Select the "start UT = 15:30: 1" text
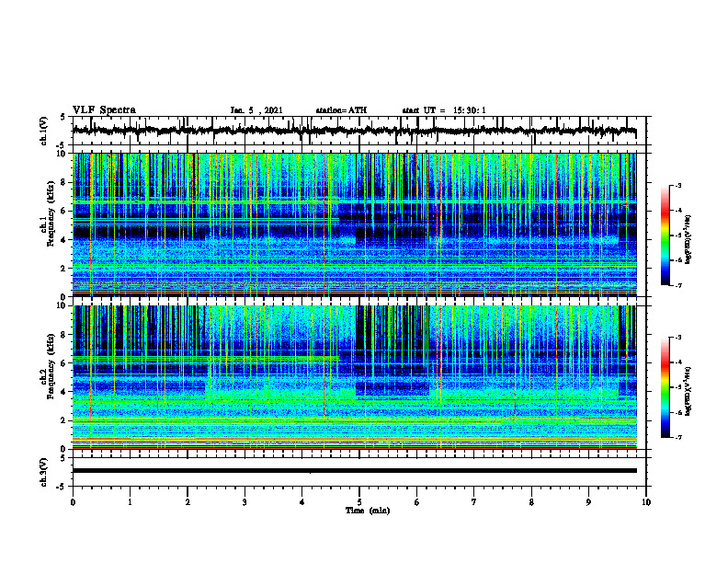This screenshot has width=728, height=563. pos(444,110)
